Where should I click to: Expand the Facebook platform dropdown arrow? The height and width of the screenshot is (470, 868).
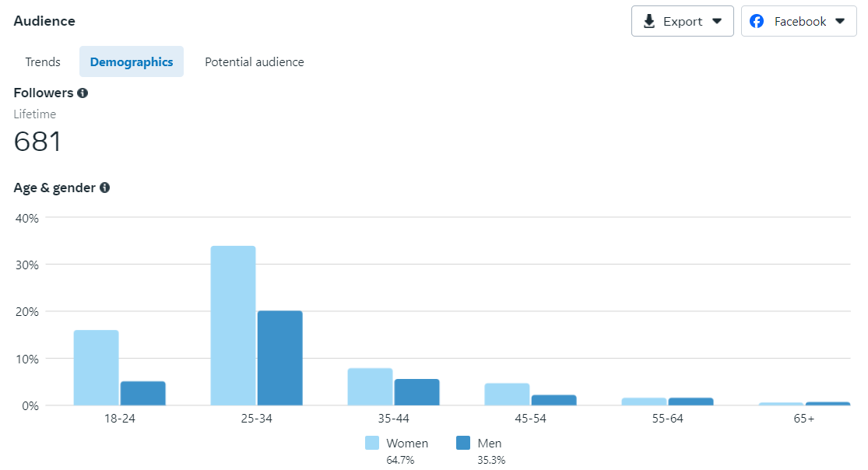[840, 22]
